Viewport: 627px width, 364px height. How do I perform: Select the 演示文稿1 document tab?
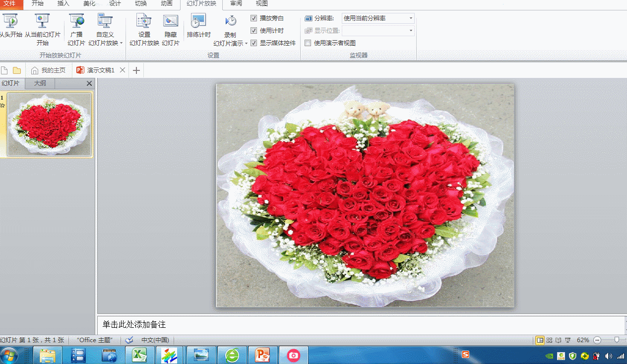(95, 70)
